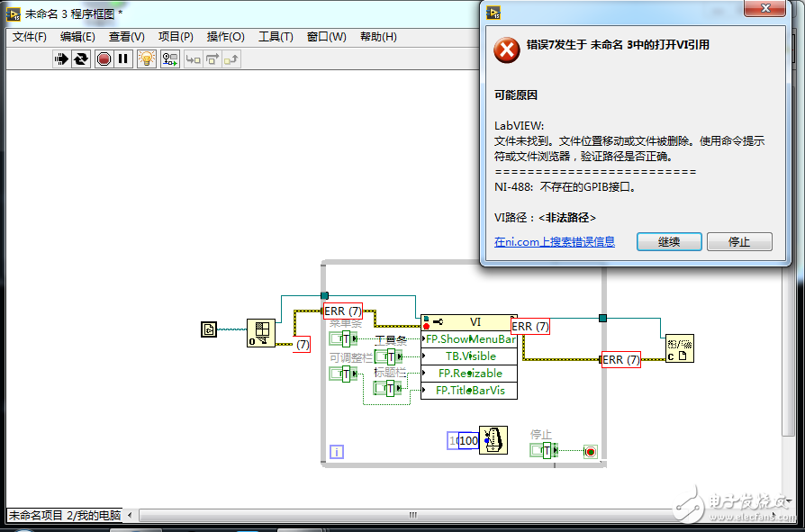
Task: Click the 停止 button in error dialog
Action: (739, 241)
